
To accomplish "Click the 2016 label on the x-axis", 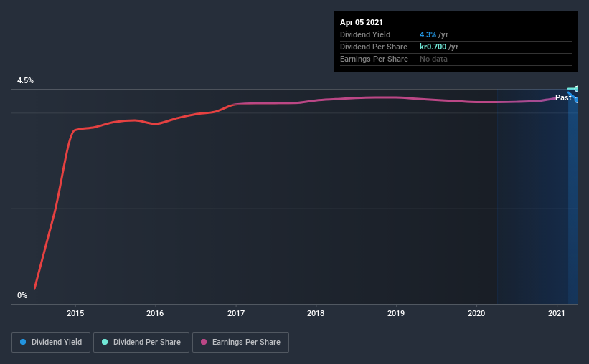I will (155, 313).
